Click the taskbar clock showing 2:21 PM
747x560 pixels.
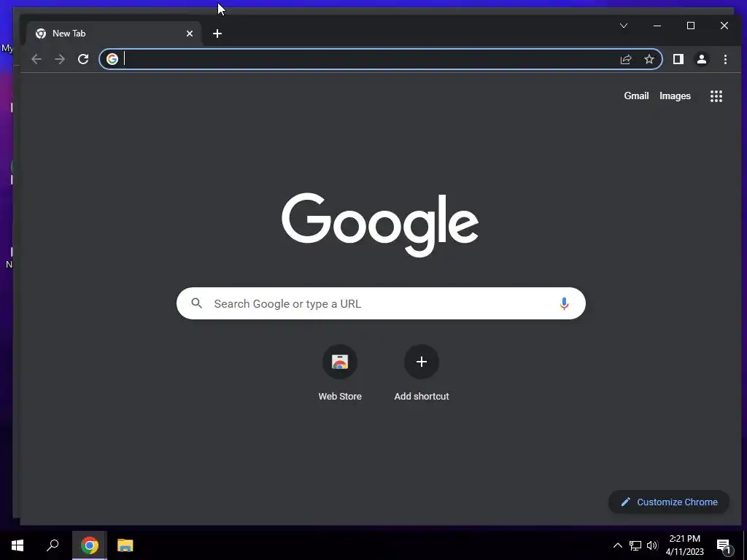(684, 545)
